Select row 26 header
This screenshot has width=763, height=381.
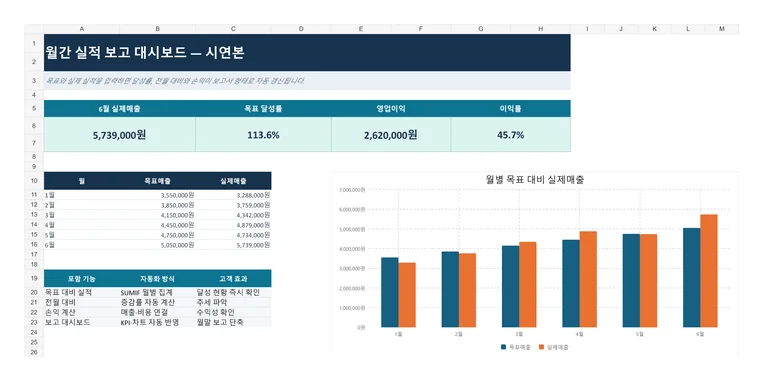coord(34,352)
